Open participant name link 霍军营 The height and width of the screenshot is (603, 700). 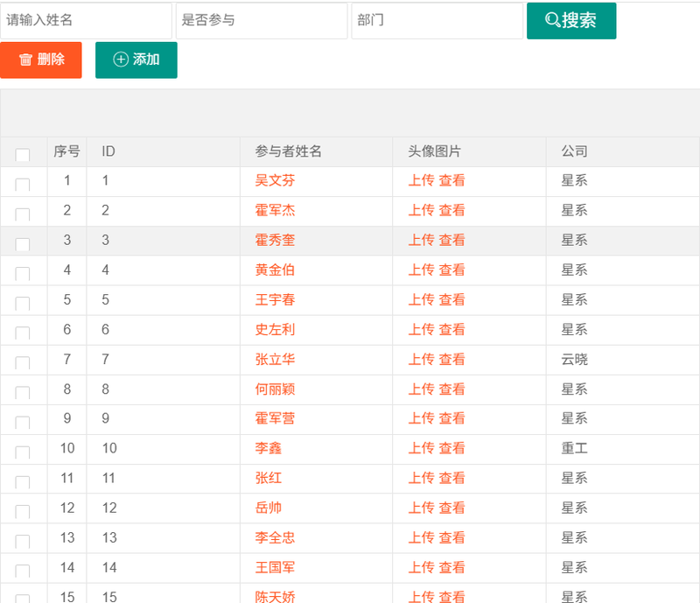pos(275,418)
